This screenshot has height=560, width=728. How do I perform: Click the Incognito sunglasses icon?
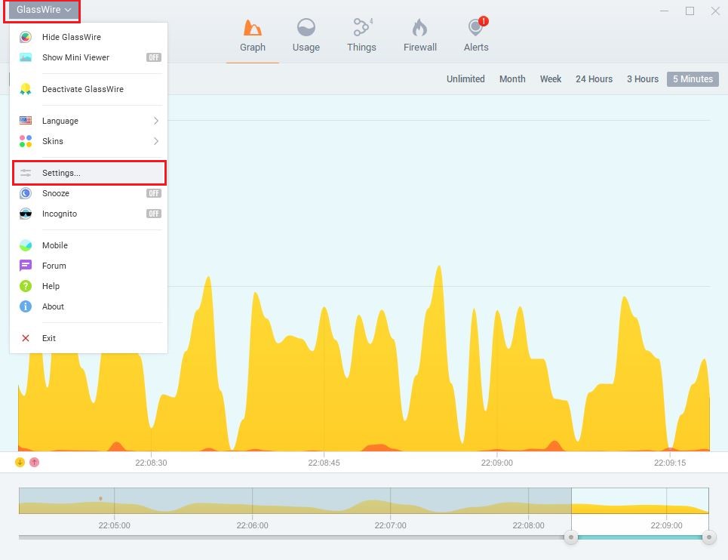click(26, 214)
